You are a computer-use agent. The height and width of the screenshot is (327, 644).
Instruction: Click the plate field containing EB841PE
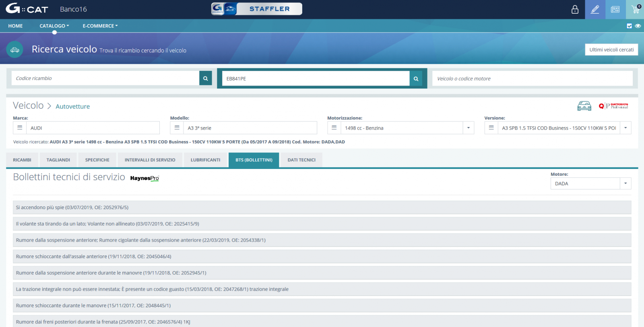click(x=316, y=79)
